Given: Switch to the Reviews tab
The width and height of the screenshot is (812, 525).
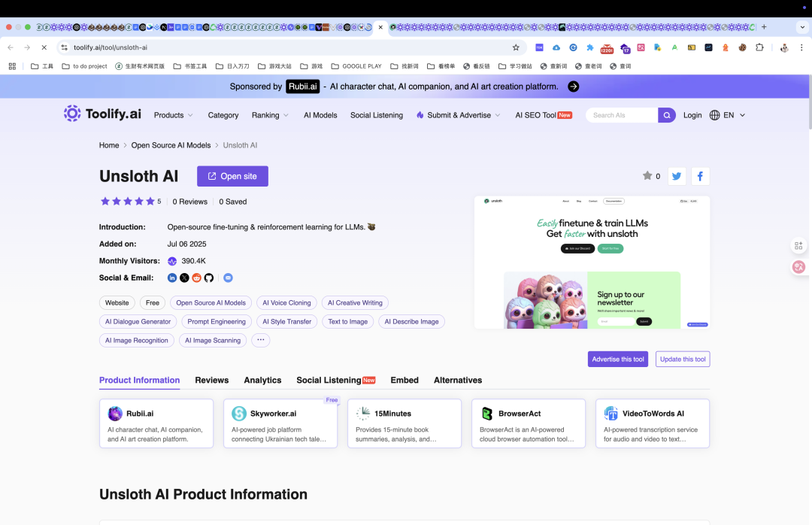Looking at the screenshot, I should click(x=212, y=380).
